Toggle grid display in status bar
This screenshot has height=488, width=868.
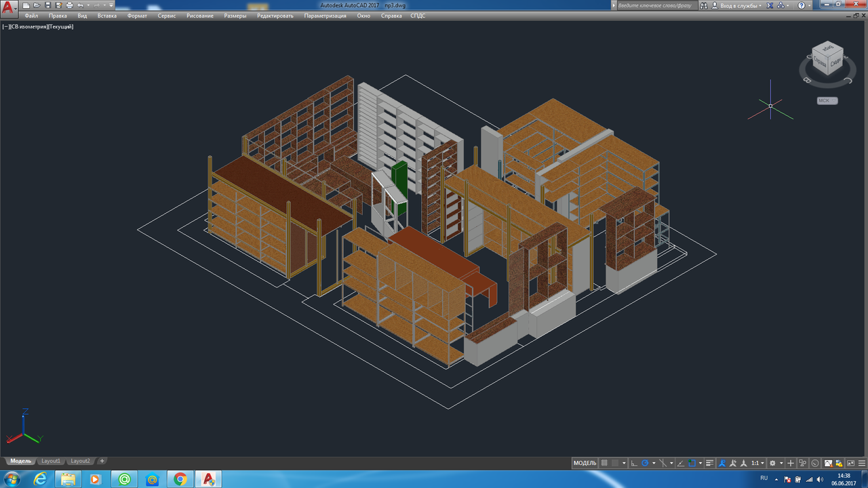[x=604, y=463]
